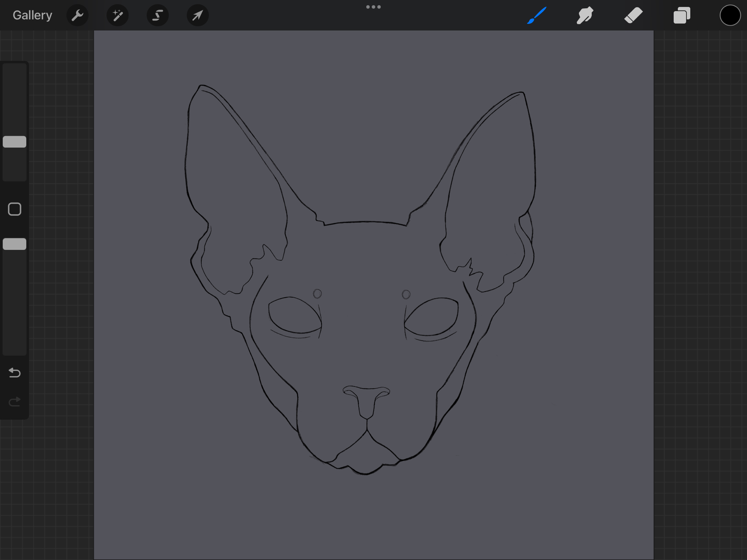
Task: Select the Eraser tool
Action: (633, 15)
